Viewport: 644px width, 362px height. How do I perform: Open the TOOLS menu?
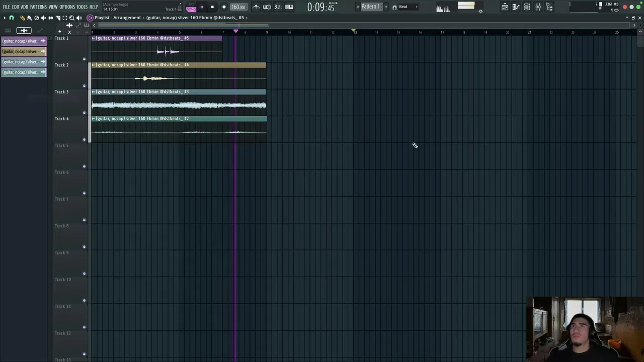[82, 7]
